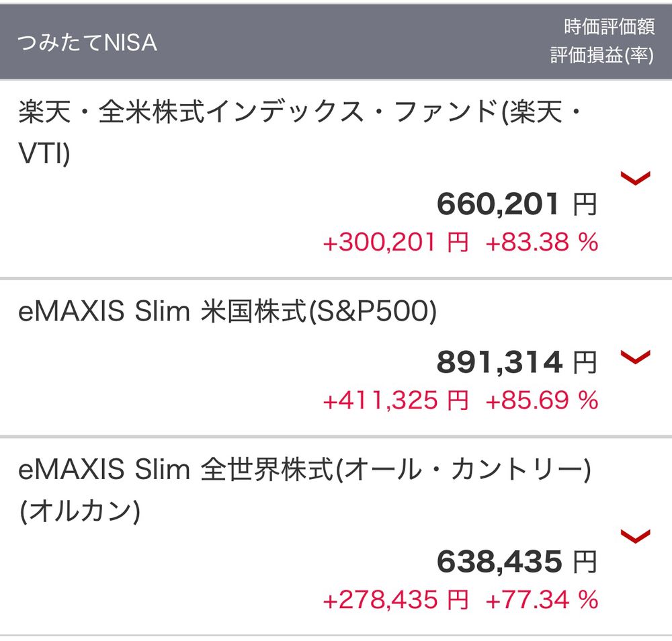
Task: Tap the VTI) second line of fund name
Action: click(x=44, y=155)
